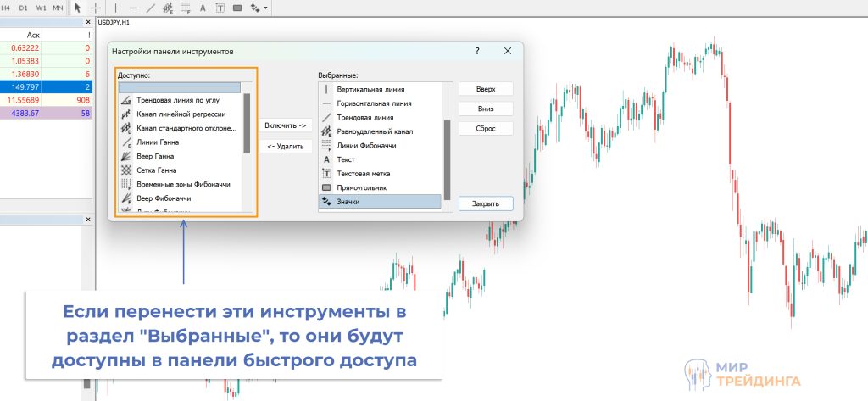Viewport: 868px width, 401px height.
Task: Choose the rectangle shape tool
Action: click(237, 8)
